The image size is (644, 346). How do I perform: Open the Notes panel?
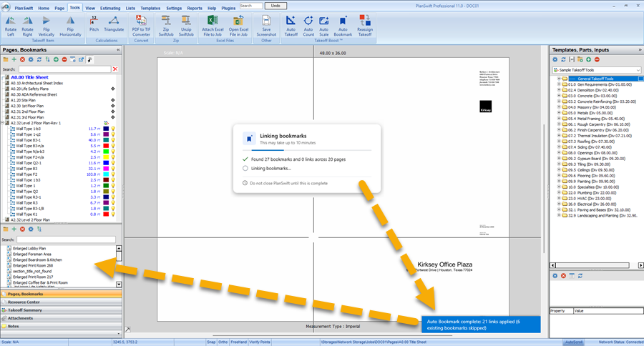coord(62,326)
